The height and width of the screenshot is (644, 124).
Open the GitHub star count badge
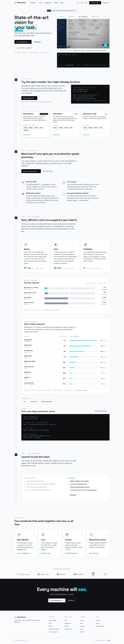tap(84, 3)
